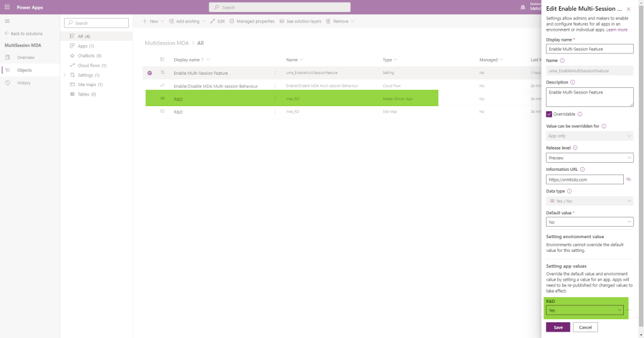Select History in left navigation
644x338 pixels.
click(24, 83)
